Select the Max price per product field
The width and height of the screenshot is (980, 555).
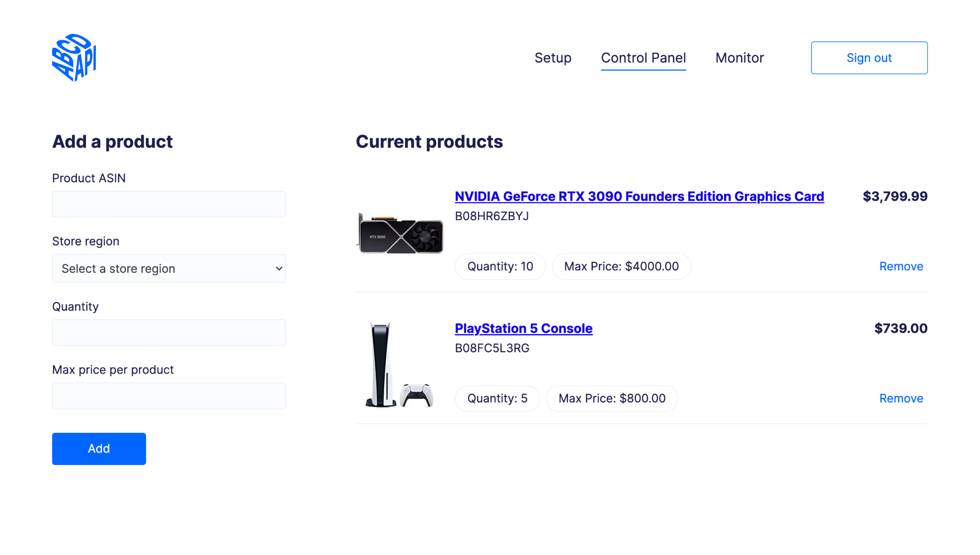[168, 396]
